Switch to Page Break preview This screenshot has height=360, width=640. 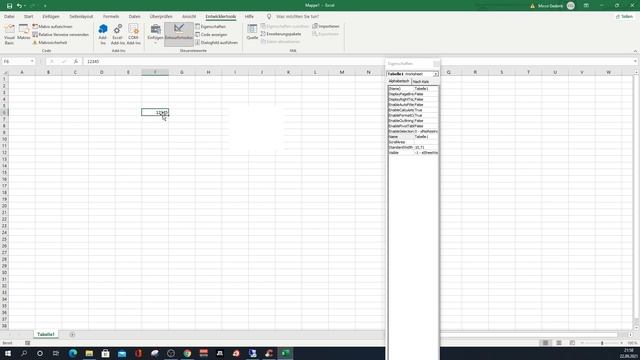(x=572, y=343)
